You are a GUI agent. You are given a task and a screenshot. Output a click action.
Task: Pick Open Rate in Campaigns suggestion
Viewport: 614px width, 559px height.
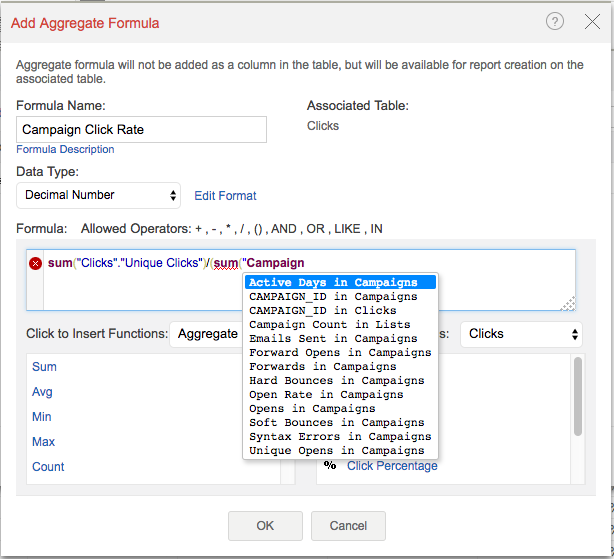click(x=339, y=395)
